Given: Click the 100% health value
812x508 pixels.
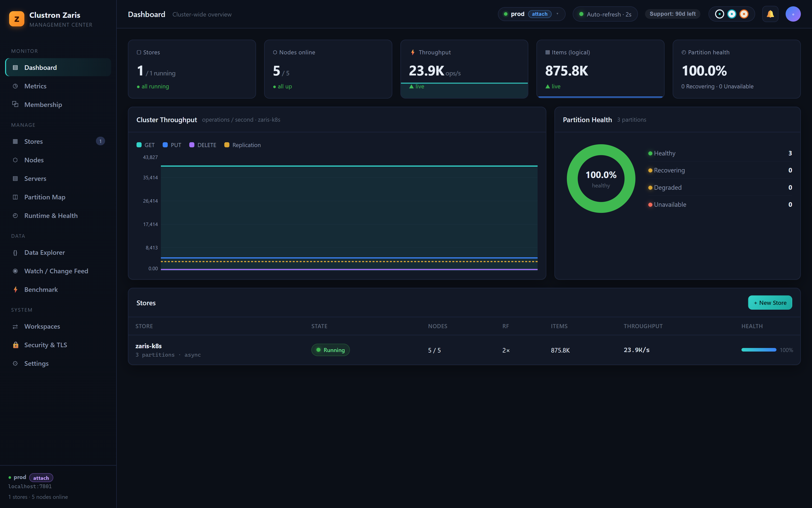Looking at the screenshot, I should coord(786,350).
